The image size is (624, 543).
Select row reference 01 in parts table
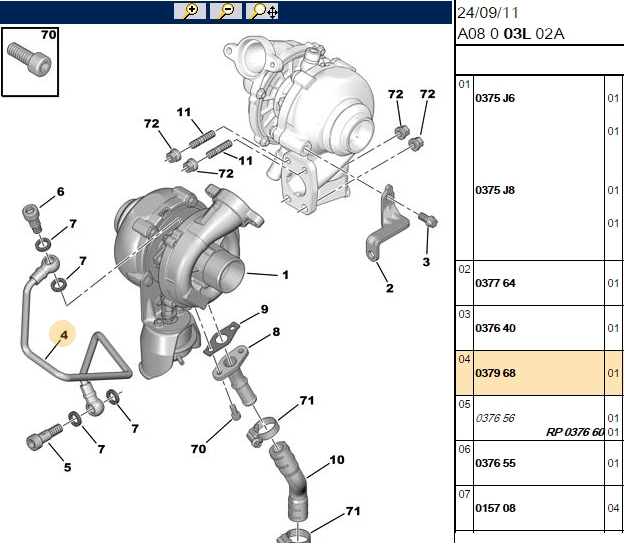(464, 84)
